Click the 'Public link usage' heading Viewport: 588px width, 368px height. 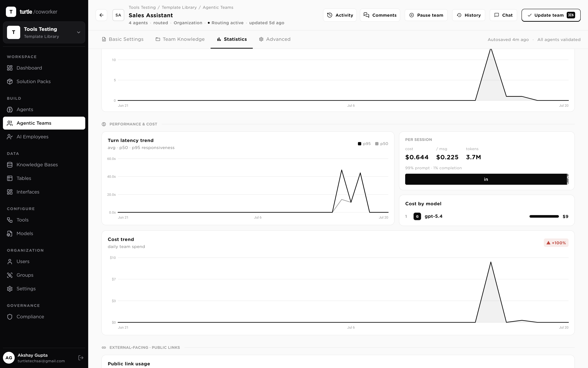[129, 364]
